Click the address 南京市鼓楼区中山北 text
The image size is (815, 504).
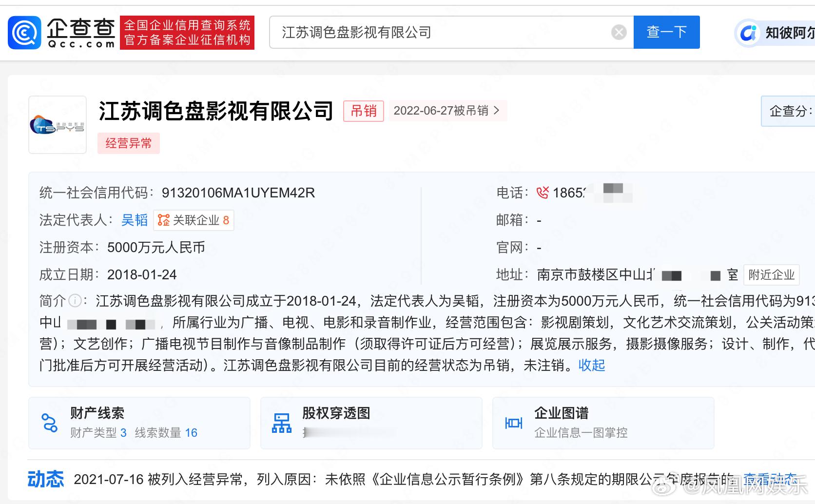pos(596,275)
